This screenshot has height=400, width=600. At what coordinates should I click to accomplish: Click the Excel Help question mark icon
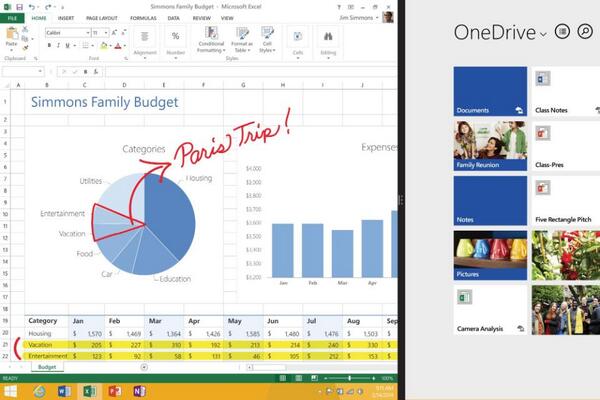(x=339, y=7)
